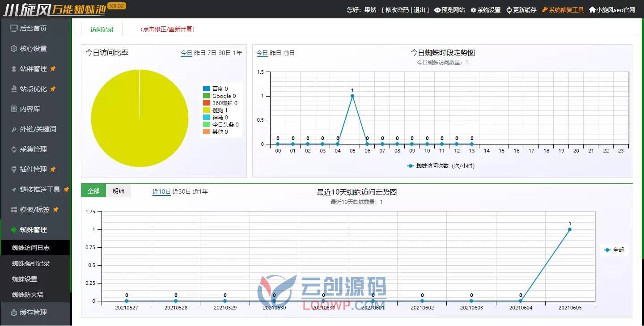Click the clock icon beside 缓存管理
The width and height of the screenshot is (644, 326).
pos(14,312)
